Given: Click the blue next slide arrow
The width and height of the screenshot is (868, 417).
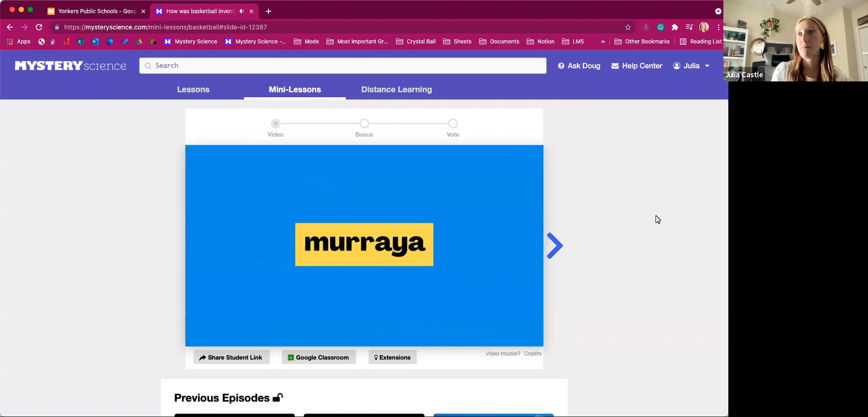Looking at the screenshot, I should (x=554, y=246).
